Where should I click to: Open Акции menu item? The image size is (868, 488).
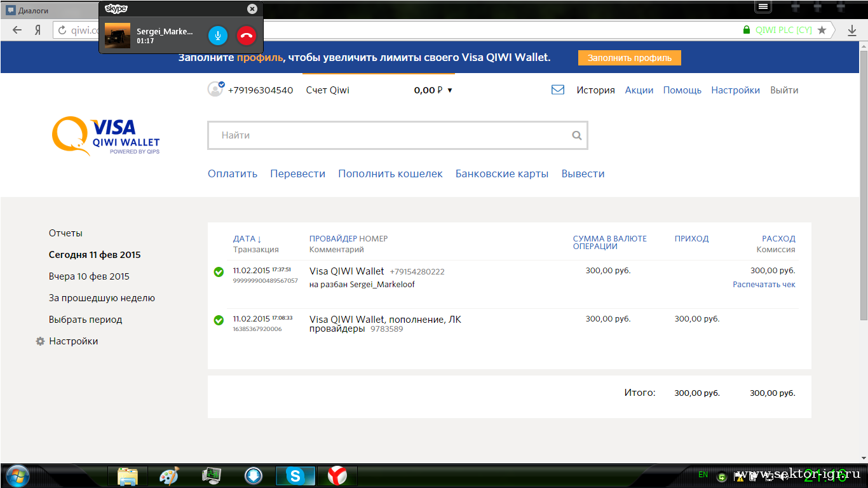click(x=639, y=90)
